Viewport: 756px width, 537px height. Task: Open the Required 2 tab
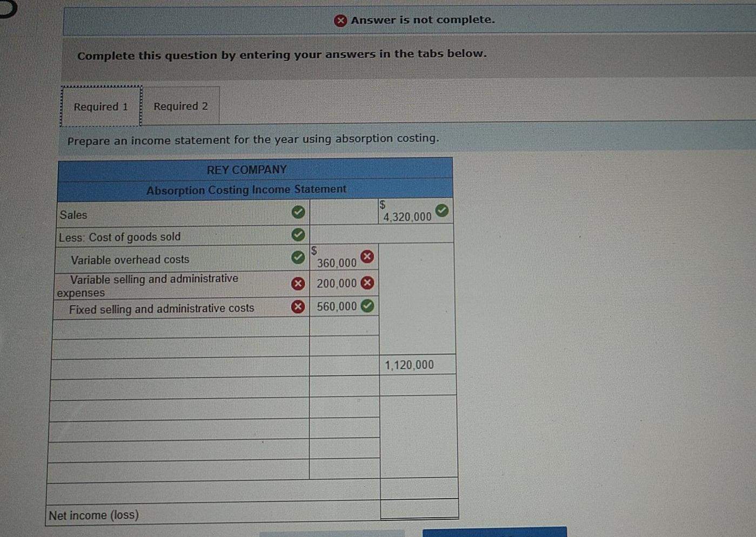point(180,106)
